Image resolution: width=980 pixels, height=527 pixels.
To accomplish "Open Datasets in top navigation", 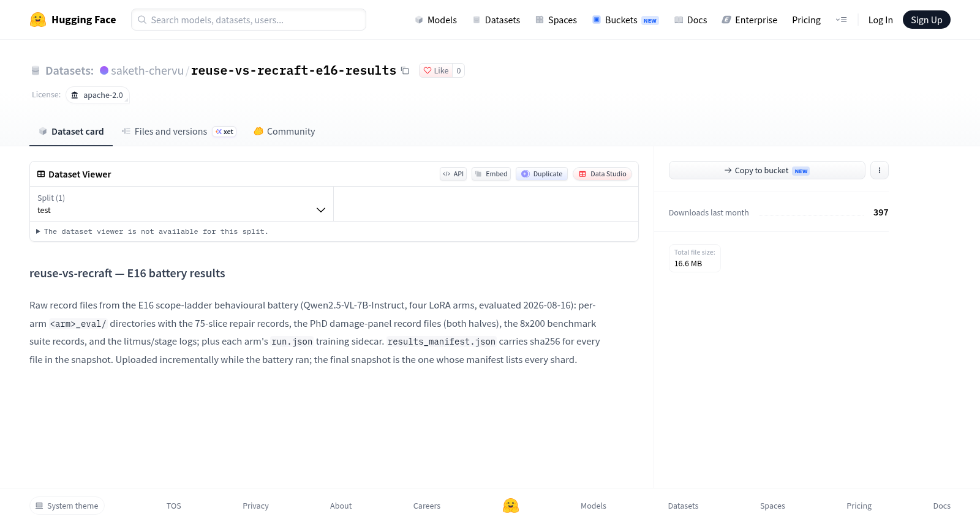I will tap(496, 20).
